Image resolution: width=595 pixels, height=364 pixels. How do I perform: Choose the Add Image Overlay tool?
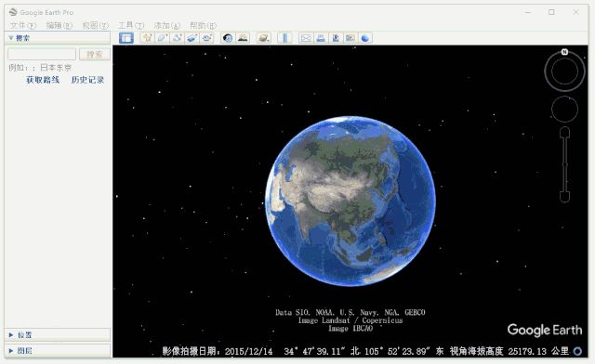pyautogui.click(x=192, y=38)
